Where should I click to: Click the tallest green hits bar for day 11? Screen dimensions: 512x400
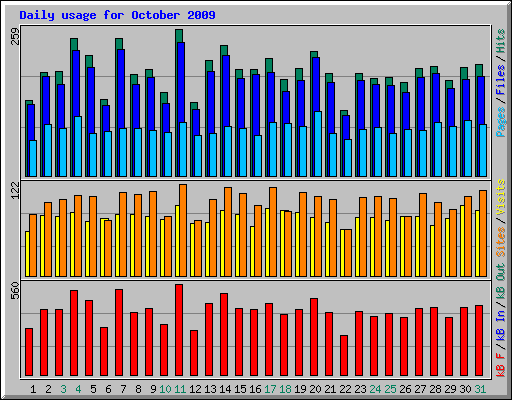click(x=179, y=35)
